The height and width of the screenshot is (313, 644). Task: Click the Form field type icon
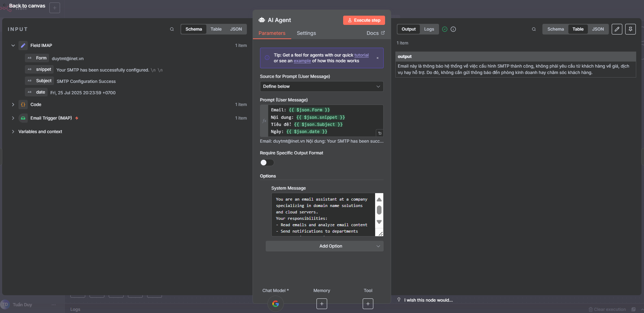pyautogui.click(x=29, y=58)
